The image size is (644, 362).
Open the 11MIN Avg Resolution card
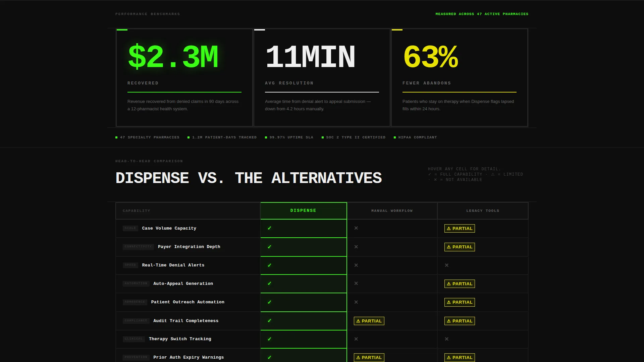click(322, 77)
